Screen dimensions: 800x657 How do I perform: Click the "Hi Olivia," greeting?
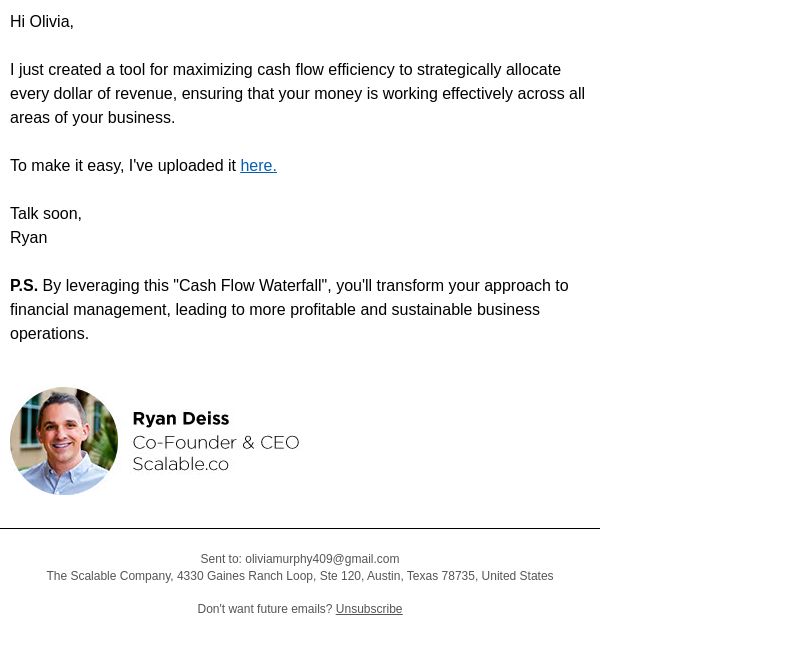point(42,22)
